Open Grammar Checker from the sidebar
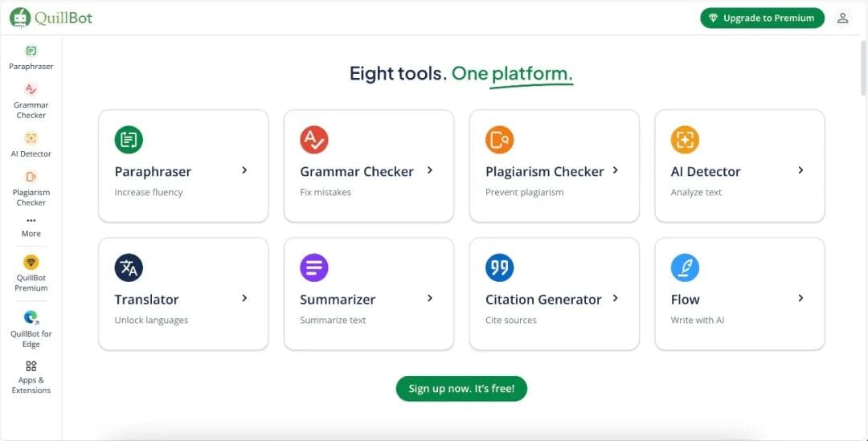This screenshot has width=868, height=441. click(31, 90)
